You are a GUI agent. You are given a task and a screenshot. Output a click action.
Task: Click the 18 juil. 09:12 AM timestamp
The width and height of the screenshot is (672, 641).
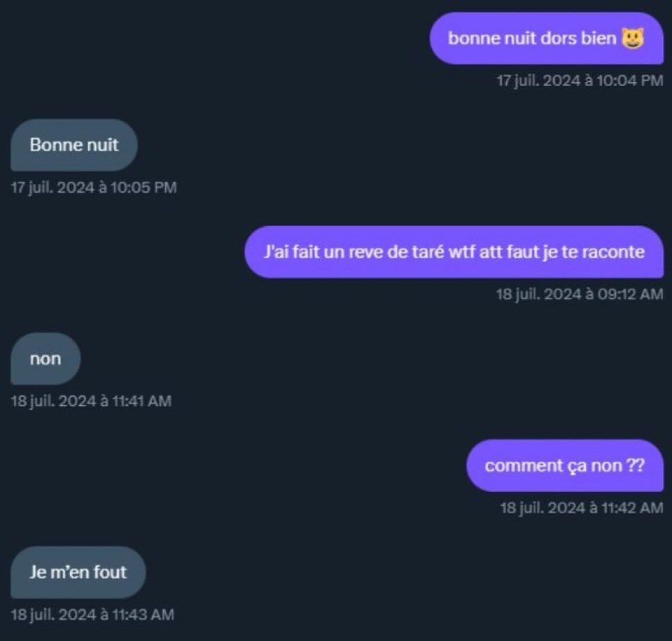579,294
